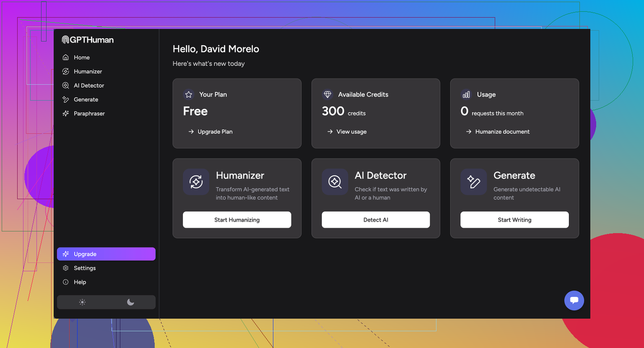Click the AI Detector magnifier card icon
The width and height of the screenshot is (644, 348).
tap(335, 182)
